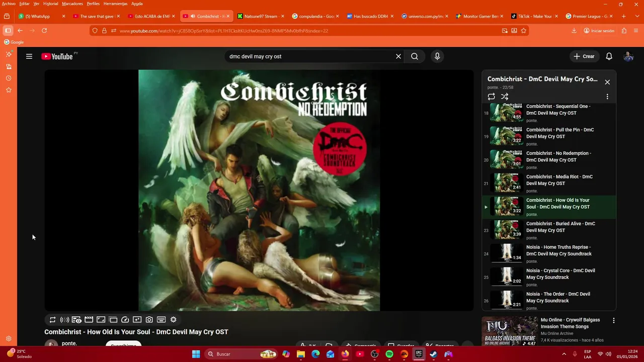The image size is (644, 362).
Task: Open the account avatar menu
Action: click(x=628, y=56)
